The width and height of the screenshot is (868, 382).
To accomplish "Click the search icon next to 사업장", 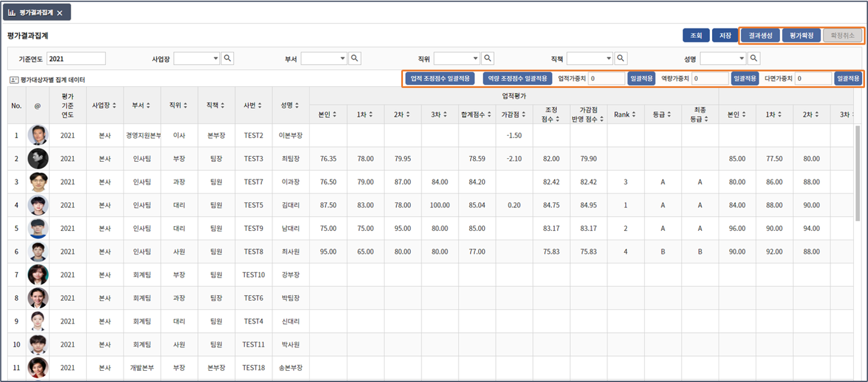I will pos(227,58).
